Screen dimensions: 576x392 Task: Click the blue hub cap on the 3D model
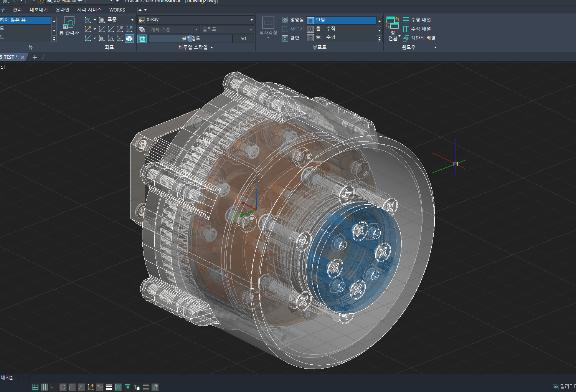pyautogui.click(x=354, y=257)
